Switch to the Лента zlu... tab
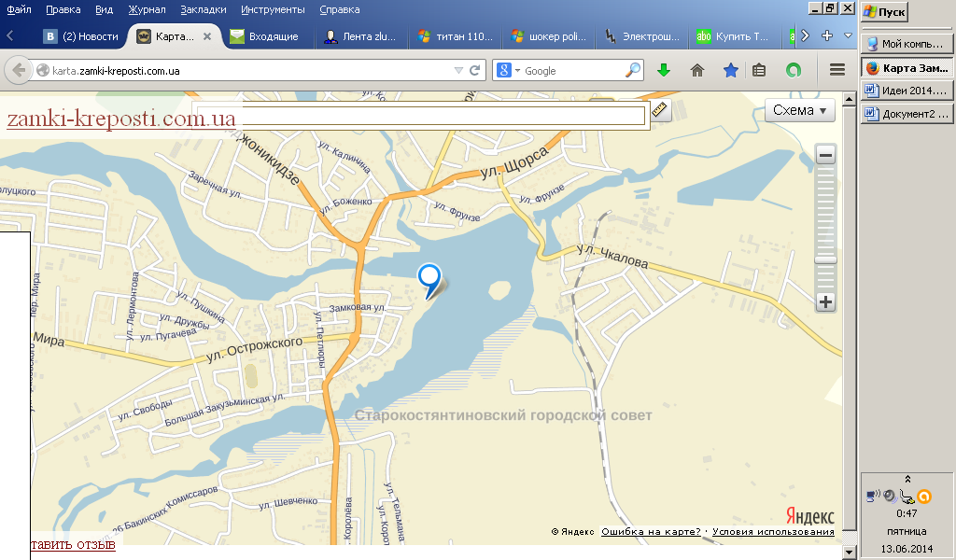956x560 pixels. (360, 36)
